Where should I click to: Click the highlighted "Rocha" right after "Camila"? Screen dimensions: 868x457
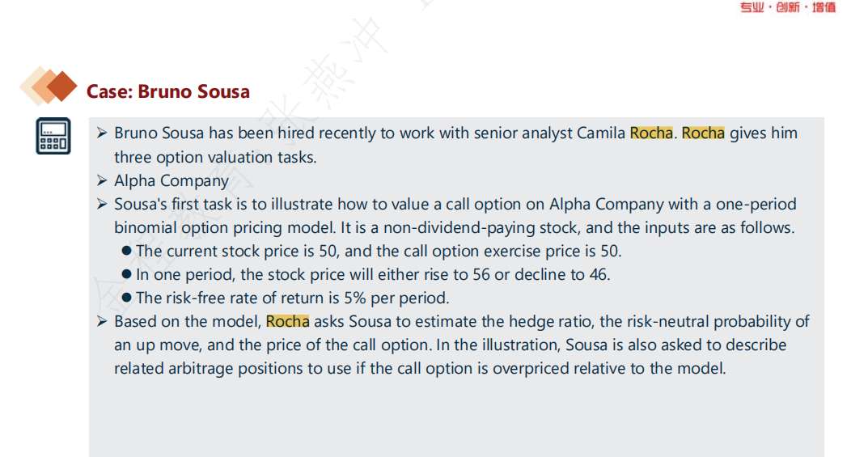pyautogui.click(x=650, y=133)
